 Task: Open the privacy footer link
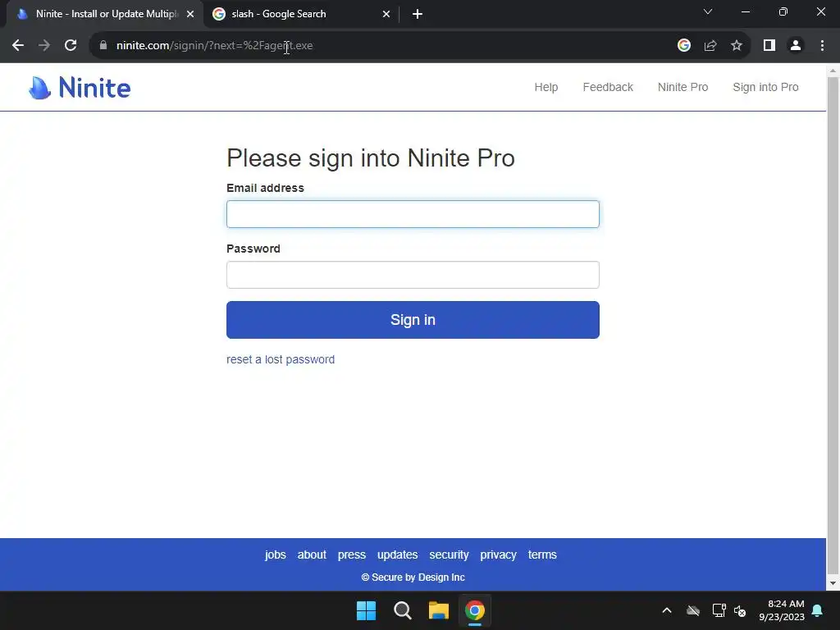pos(498,555)
